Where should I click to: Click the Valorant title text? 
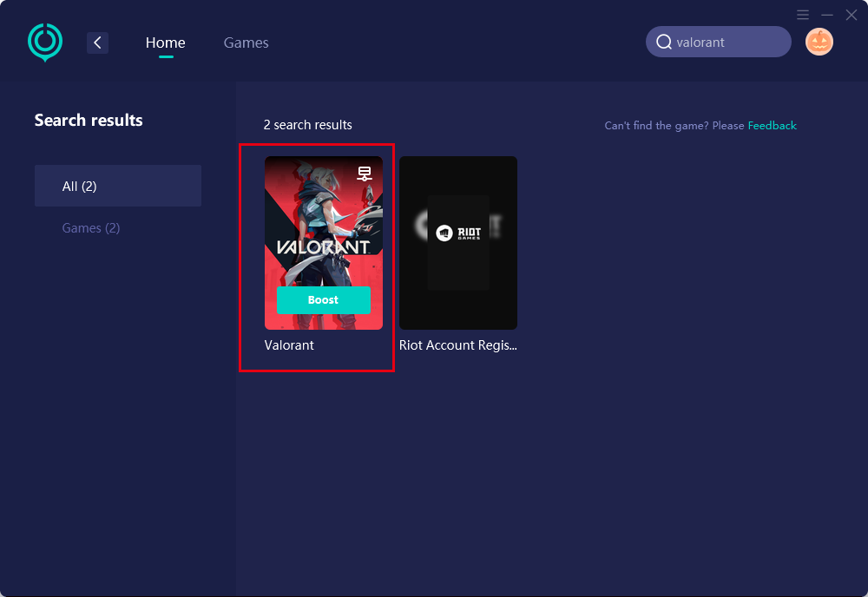click(289, 345)
